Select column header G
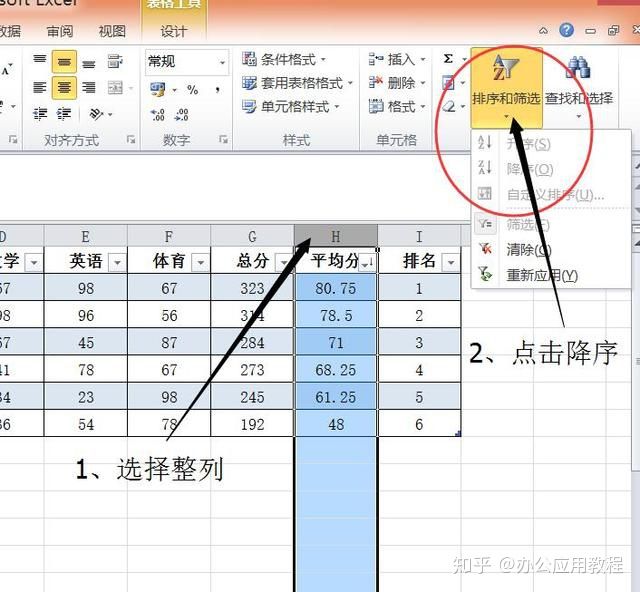640x592 pixels. (252, 236)
